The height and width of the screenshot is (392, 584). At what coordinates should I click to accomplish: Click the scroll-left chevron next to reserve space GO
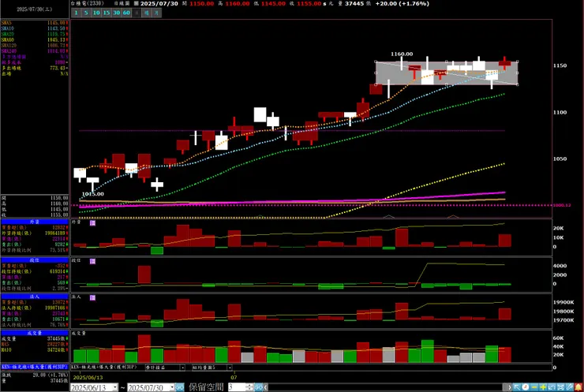[265, 387]
